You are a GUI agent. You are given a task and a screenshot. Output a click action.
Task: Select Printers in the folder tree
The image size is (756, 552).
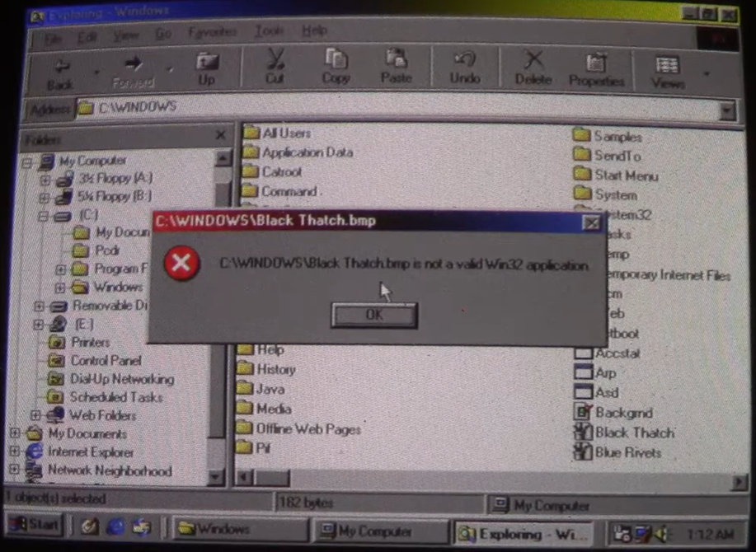click(90, 343)
